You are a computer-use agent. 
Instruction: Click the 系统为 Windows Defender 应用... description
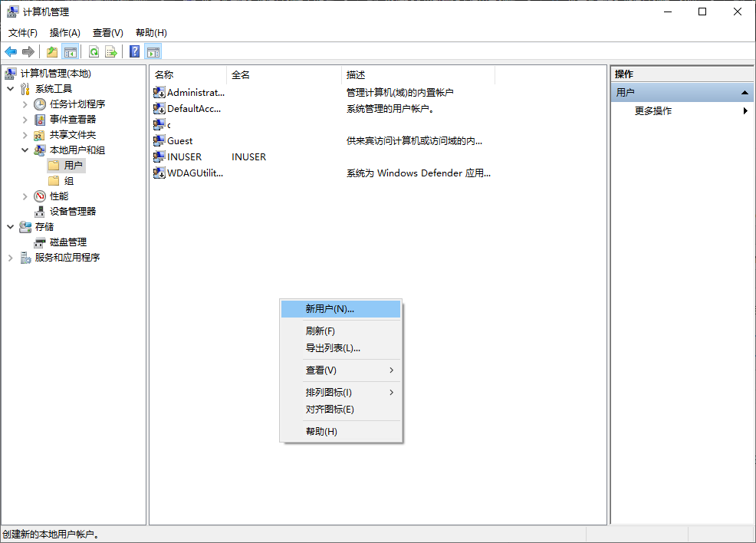tap(419, 173)
